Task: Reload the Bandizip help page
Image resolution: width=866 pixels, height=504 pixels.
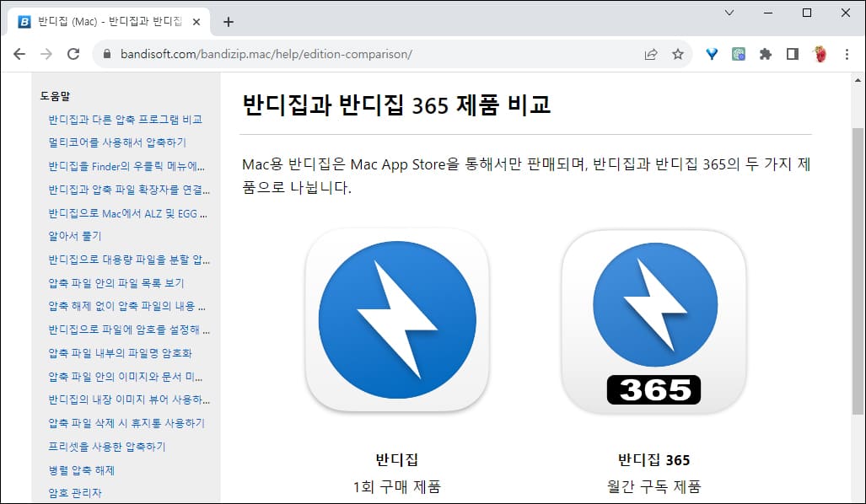Action: (x=73, y=53)
